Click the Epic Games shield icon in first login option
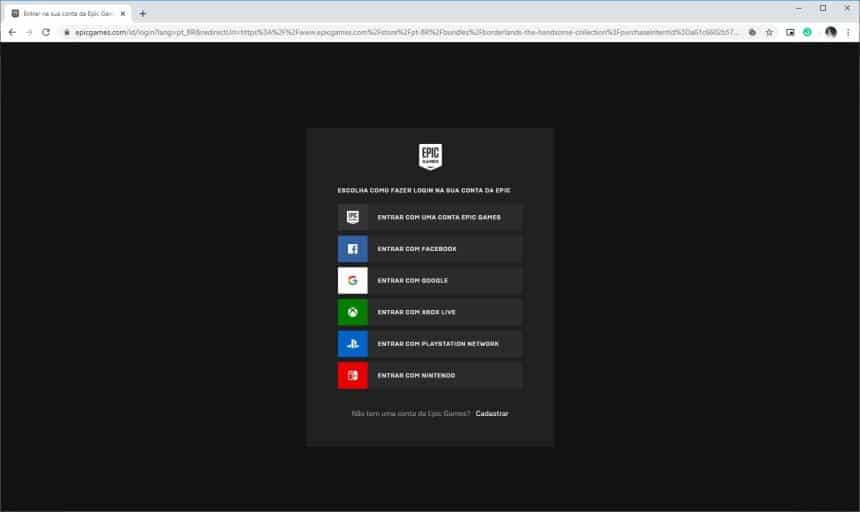This screenshot has width=860, height=512. [x=353, y=217]
